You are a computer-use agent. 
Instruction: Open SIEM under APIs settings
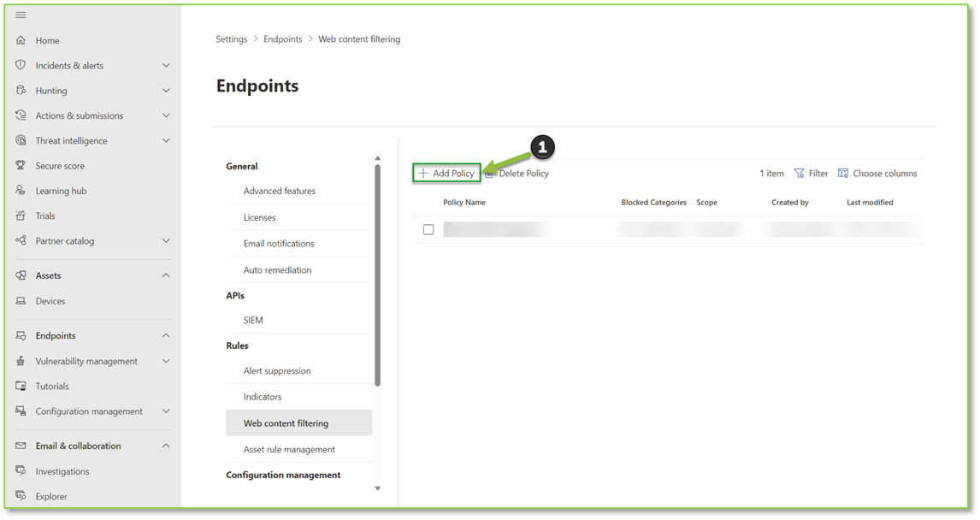[252, 320]
